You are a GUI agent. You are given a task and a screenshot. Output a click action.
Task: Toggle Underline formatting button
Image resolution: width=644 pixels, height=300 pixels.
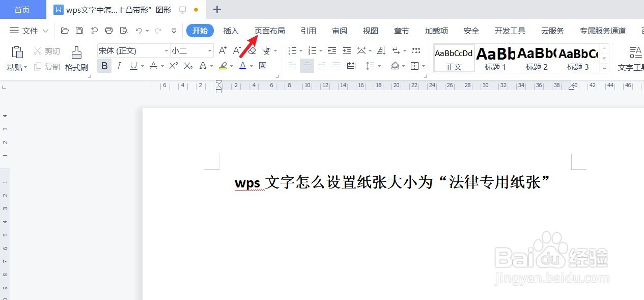pos(133,66)
